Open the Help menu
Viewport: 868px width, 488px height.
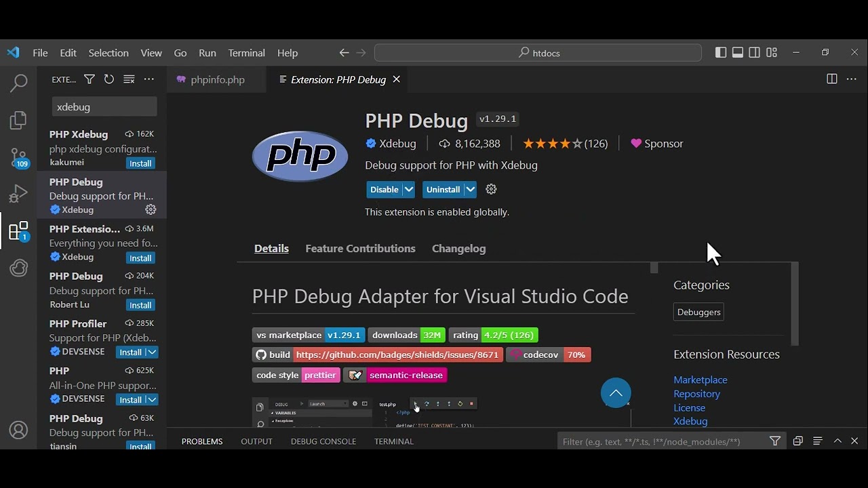click(x=288, y=53)
